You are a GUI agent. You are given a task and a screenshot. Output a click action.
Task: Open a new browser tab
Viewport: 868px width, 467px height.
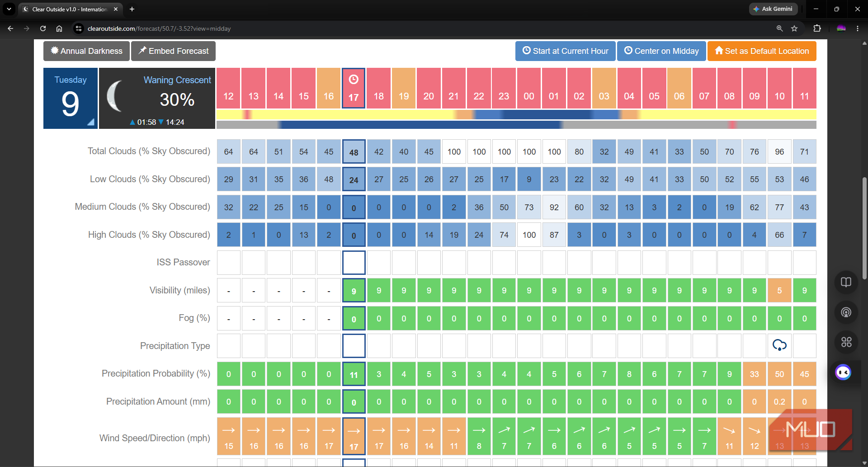(x=132, y=9)
